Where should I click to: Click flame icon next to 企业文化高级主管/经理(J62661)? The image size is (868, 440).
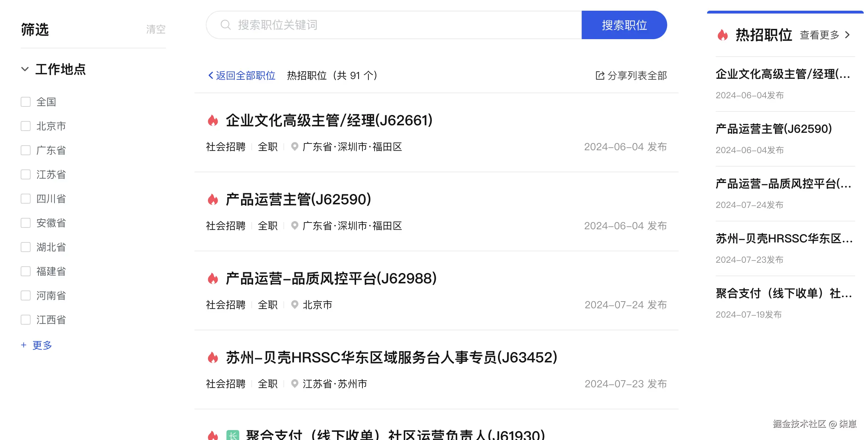pos(213,121)
